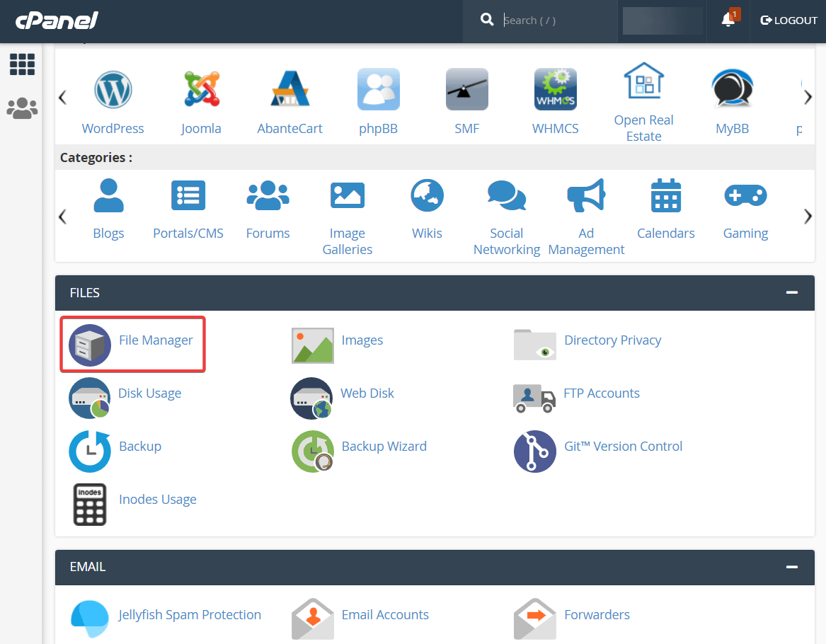Image resolution: width=826 pixels, height=644 pixels.
Task: Open the Disk Usage text link
Action: tap(149, 393)
